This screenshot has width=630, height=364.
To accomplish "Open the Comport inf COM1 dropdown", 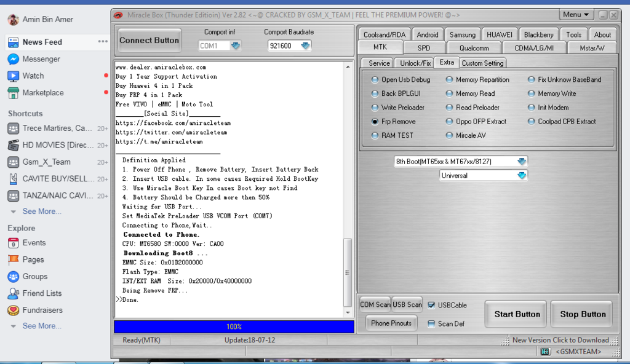I will point(236,45).
